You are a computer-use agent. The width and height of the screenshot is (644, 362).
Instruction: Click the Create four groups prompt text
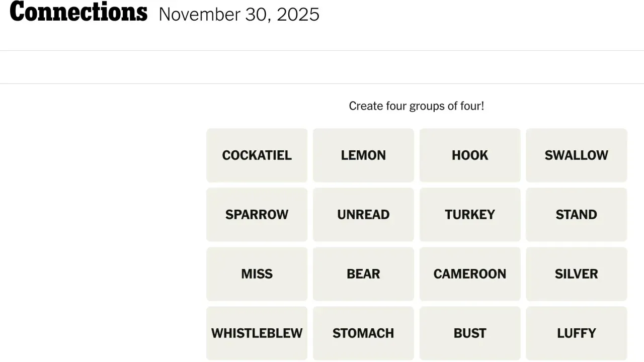pos(416,106)
